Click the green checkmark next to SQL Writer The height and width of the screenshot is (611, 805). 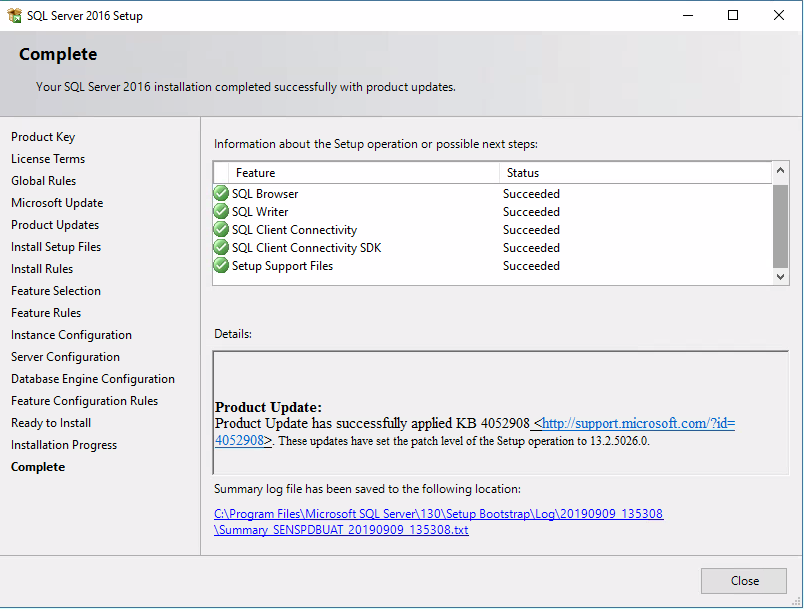[x=221, y=211]
